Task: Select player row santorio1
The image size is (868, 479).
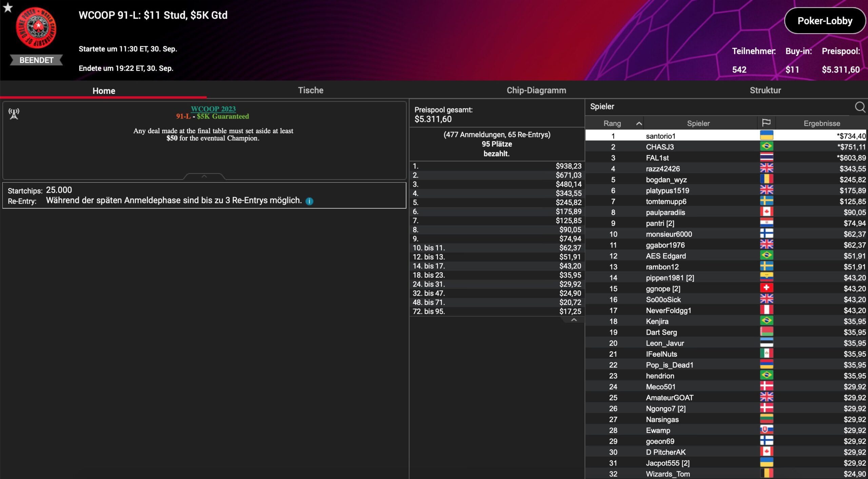Action: tap(726, 136)
